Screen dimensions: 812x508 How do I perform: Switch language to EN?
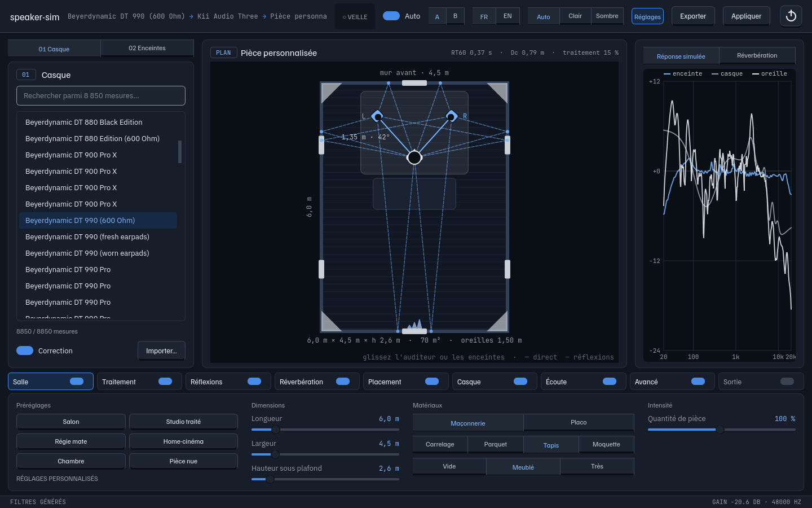coord(507,16)
